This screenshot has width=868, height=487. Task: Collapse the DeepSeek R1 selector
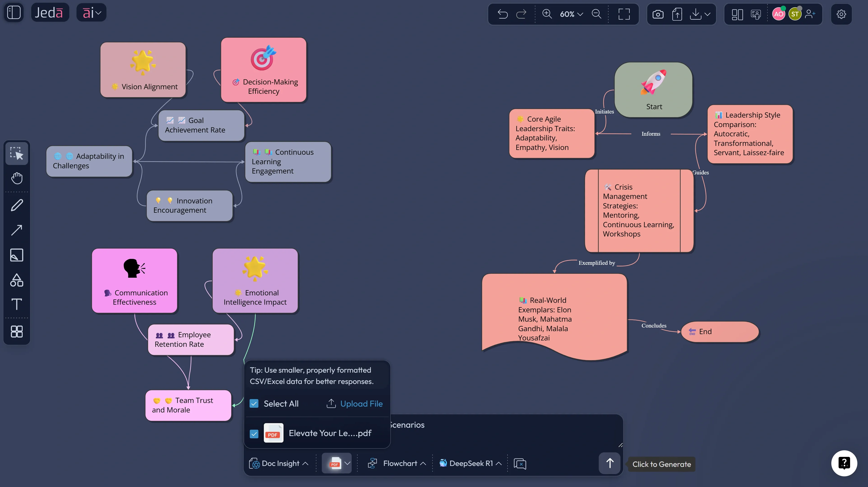pyautogui.click(x=498, y=463)
